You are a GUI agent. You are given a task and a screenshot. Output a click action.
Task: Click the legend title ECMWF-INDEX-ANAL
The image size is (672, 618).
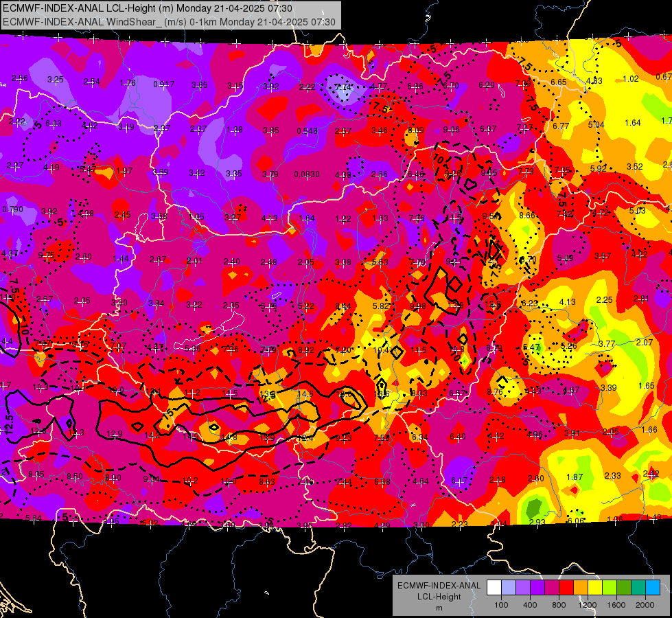point(439,586)
